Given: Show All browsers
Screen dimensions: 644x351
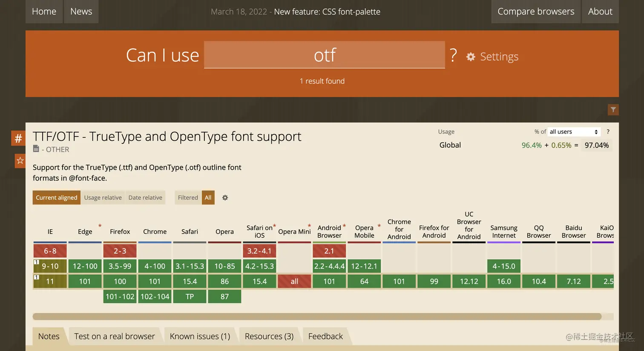Looking at the screenshot, I should (x=208, y=197).
